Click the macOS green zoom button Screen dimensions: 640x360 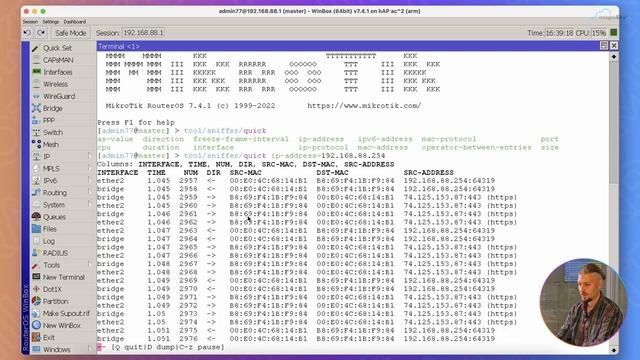click(x=43, y=11)
